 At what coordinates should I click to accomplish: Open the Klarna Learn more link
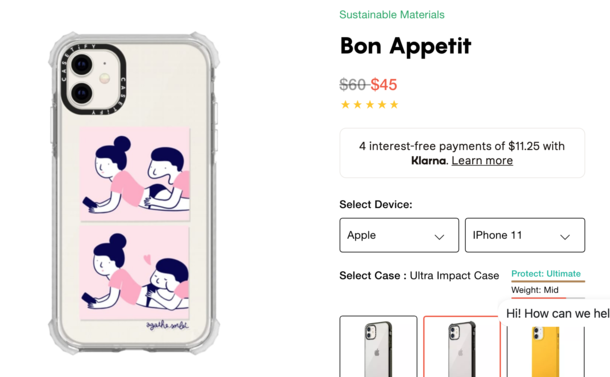tap(482, 161)
